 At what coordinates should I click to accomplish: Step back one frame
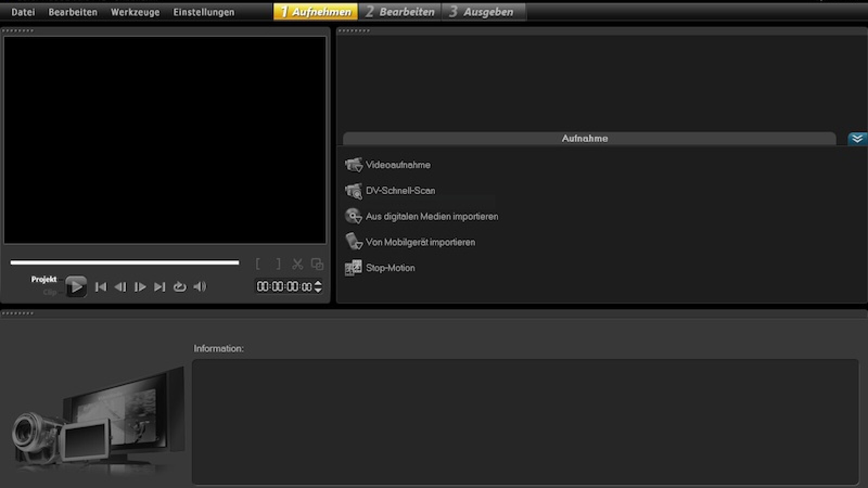120,287
